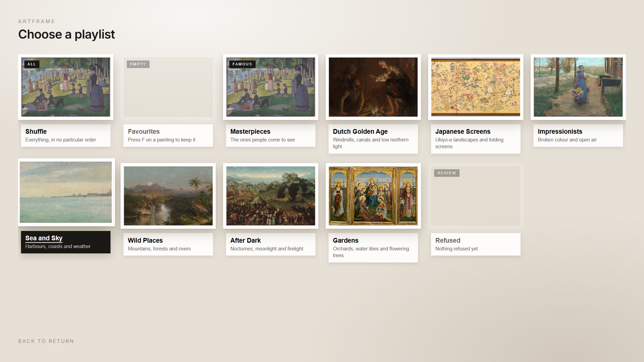Open the Masterpieces painting thumbnail
This screenshot has width=644, height=362.
tap(271, 87)
